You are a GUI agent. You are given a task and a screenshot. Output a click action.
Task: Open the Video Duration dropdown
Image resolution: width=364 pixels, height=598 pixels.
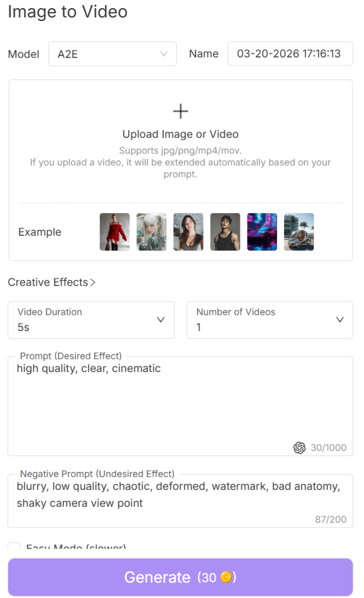click(91, 320)
